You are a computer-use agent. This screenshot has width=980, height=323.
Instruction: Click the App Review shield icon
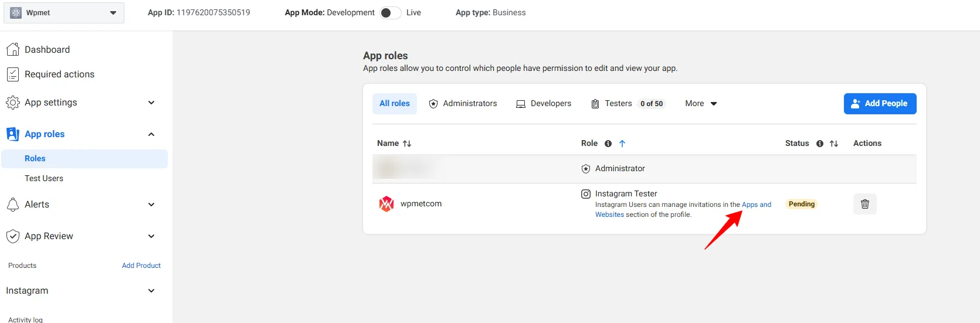[x=13, y=236]
